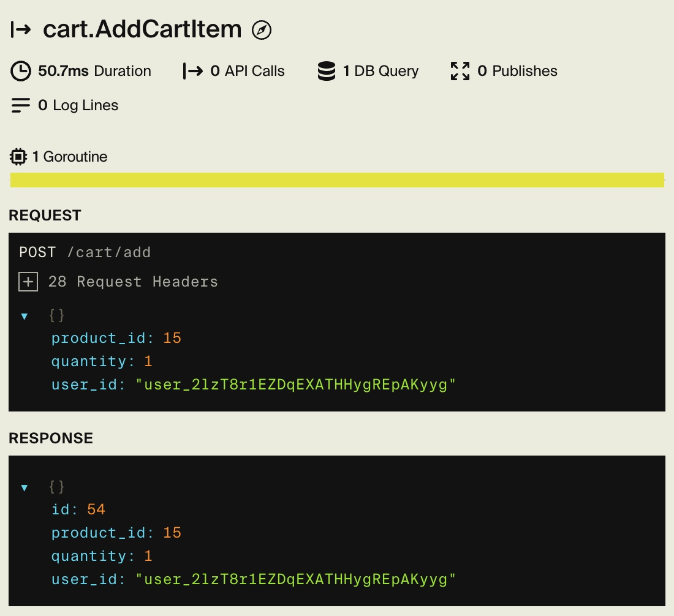Screen dimensions: 674x616
Task: Click the response body curly braces
Action: (x=57, y=487)
